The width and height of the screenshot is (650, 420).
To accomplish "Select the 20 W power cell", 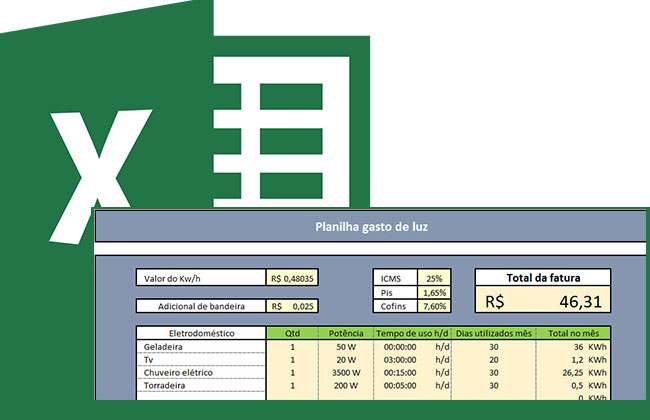I will pos(346,359).
